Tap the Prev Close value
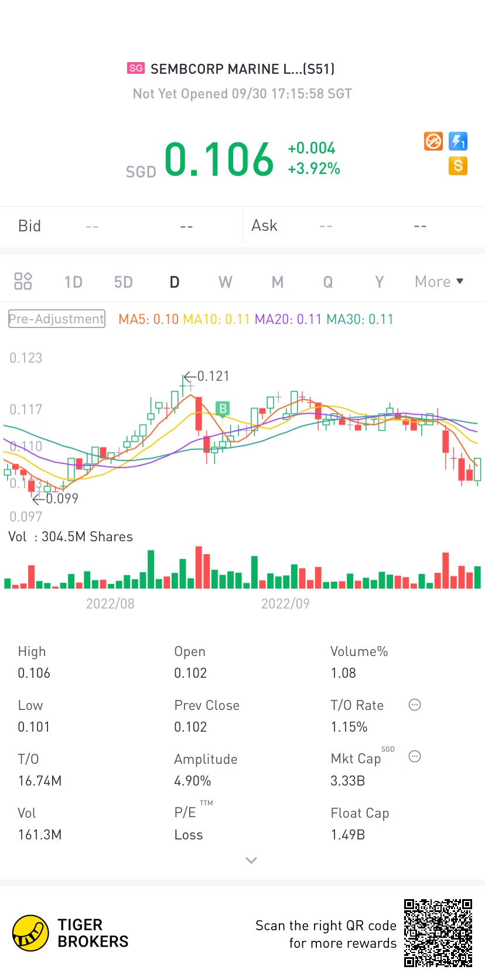 [x=190, y=727]
